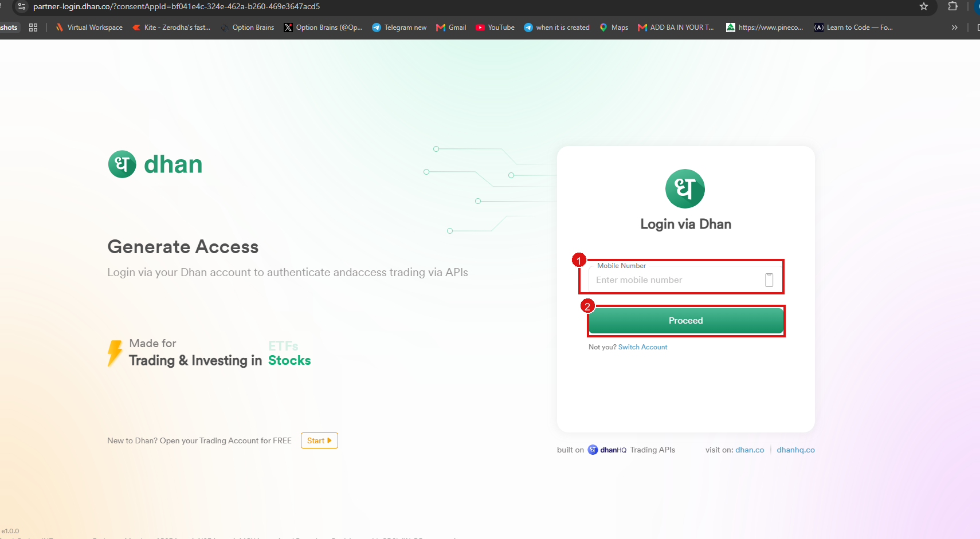Expand the hidden bookmarks chevron

pos(954,27)
